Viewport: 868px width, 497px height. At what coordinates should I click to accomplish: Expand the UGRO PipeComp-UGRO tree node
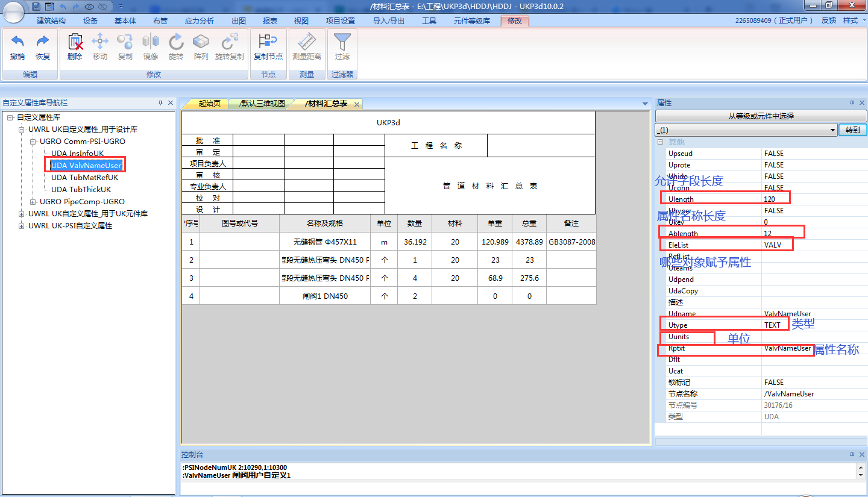point(34,202)
